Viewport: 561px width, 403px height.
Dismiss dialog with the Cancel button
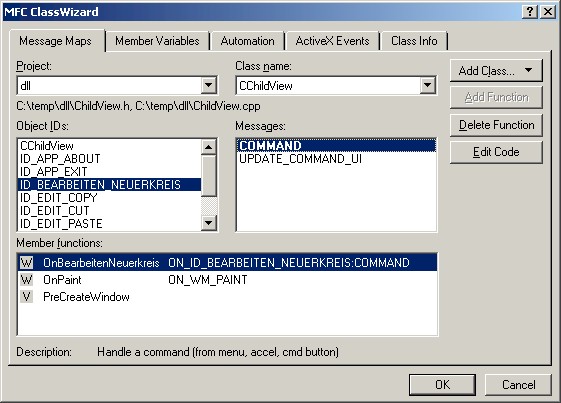[x=518, y=385]
